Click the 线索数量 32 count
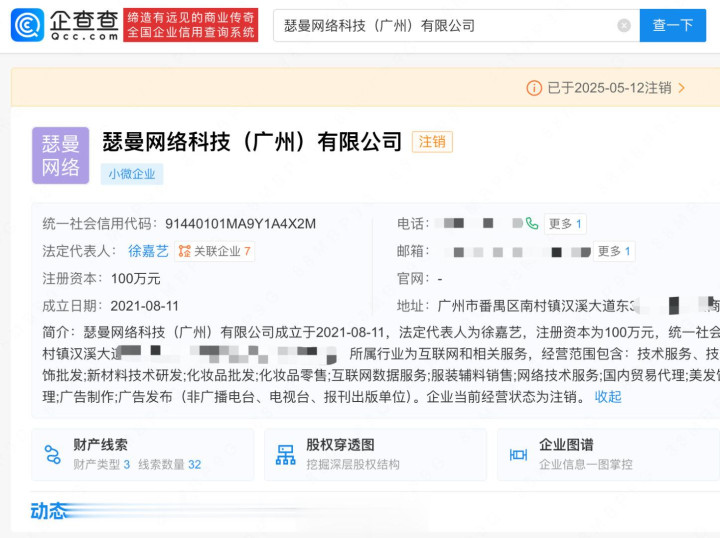This screenshot has height=538, width=720. tap(169, 465)
